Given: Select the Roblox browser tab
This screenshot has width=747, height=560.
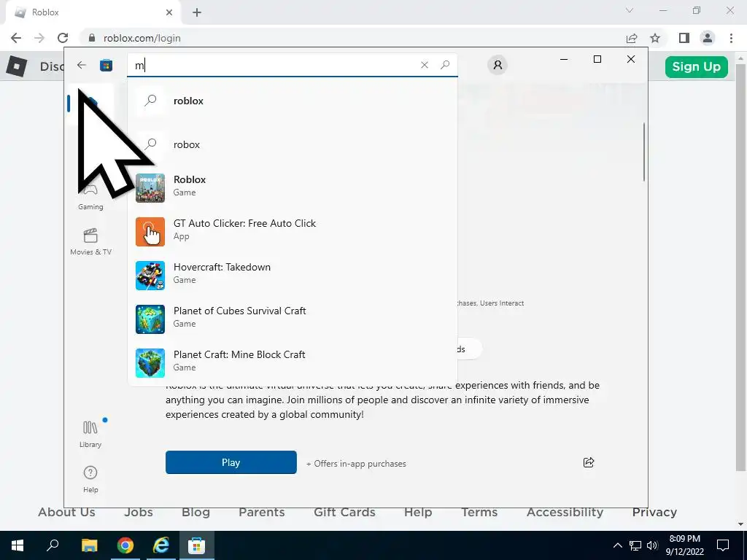Looking at the screenshot, I should pos(93,12).
